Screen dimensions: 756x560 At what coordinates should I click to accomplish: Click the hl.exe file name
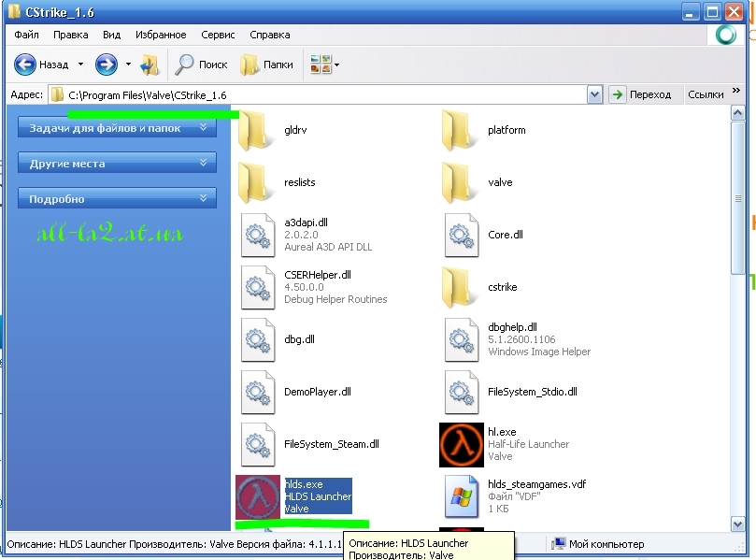(502, 432)
